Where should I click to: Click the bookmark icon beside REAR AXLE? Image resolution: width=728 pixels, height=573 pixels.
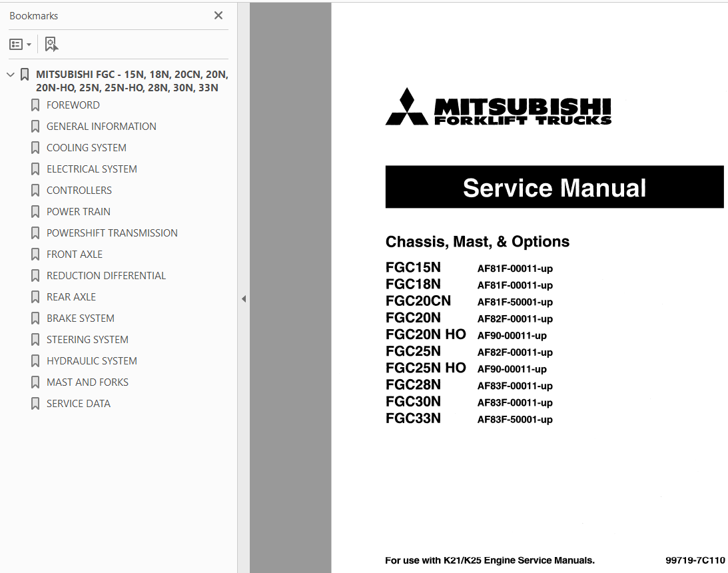pyautogui.click(x=35, y=298)
